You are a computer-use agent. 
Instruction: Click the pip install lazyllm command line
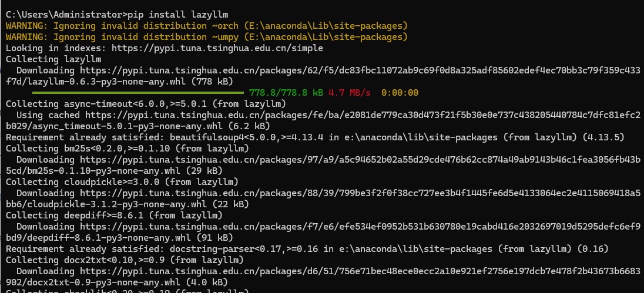coord(117,15)
